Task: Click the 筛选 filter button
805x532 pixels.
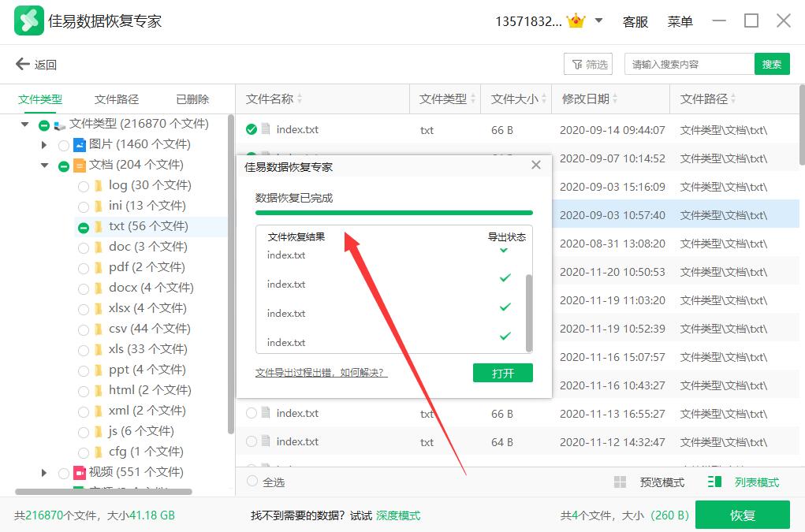Action: (588, 64)
